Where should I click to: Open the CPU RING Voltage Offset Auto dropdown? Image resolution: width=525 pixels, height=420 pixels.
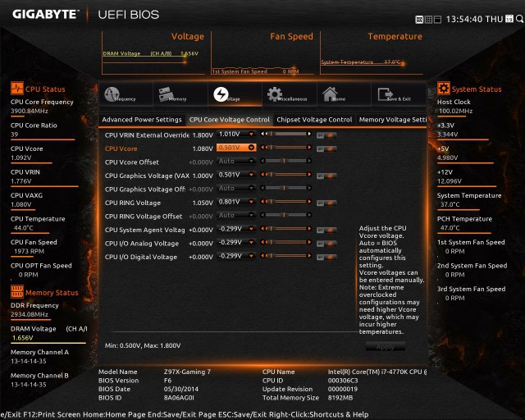tap(236, 216)
